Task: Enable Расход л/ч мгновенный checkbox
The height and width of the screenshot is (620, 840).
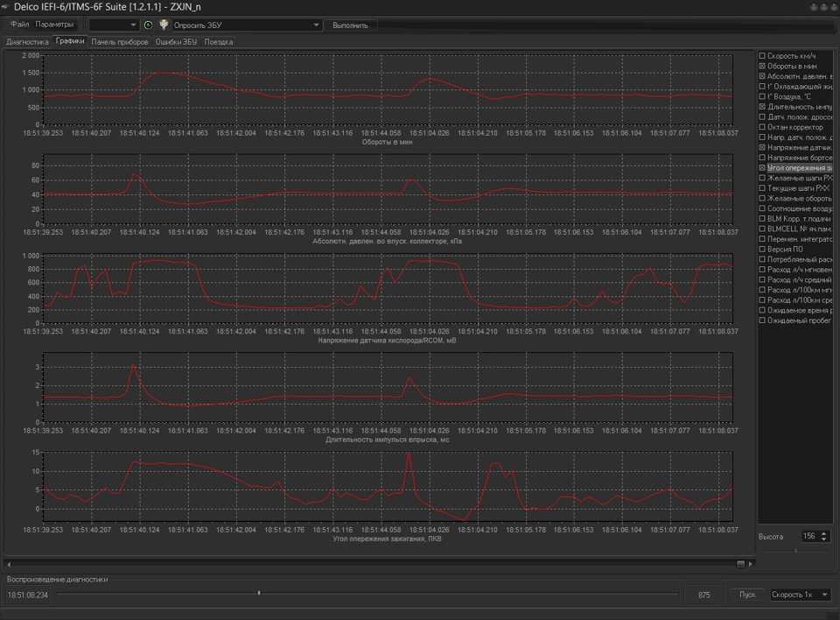Action: (x=762, y=270)
